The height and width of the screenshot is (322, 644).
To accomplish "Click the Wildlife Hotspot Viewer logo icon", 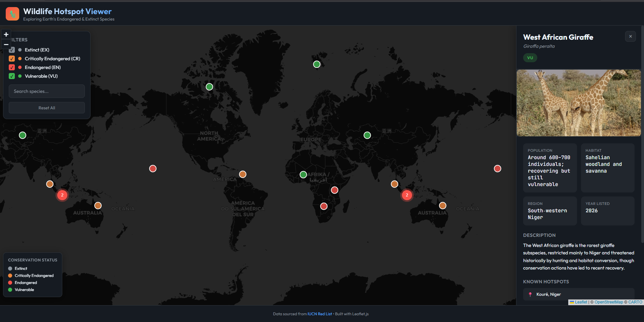I will coord(12,14).
